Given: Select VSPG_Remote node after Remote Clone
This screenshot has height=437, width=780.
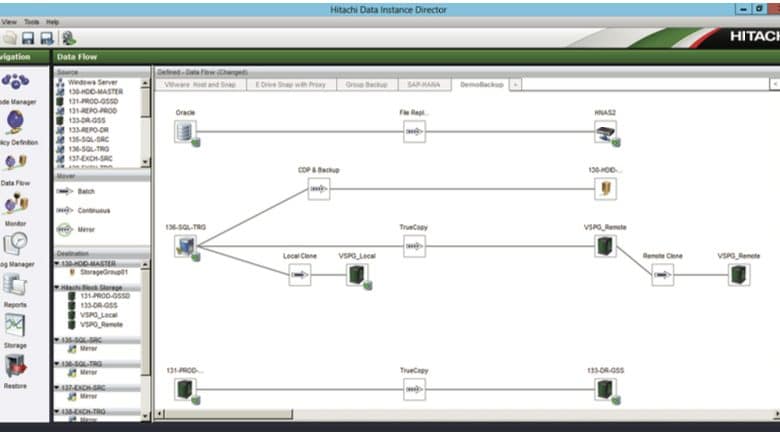Looking at the screenshot, I should point(739,275).
